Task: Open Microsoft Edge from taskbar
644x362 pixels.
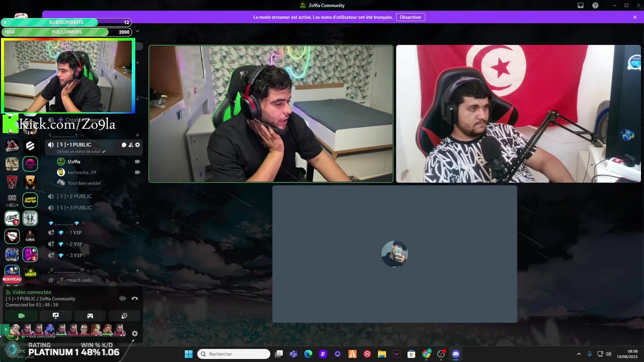Action: (308, 354)
